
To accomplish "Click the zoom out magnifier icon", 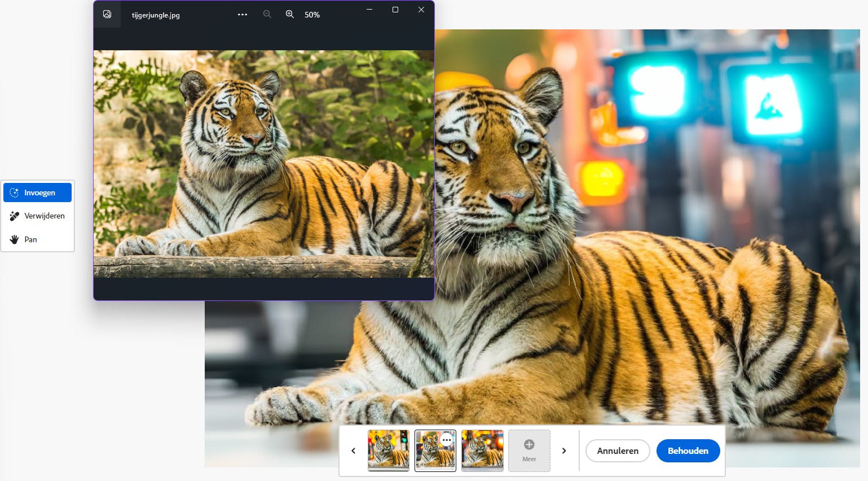I will (267, 15).
